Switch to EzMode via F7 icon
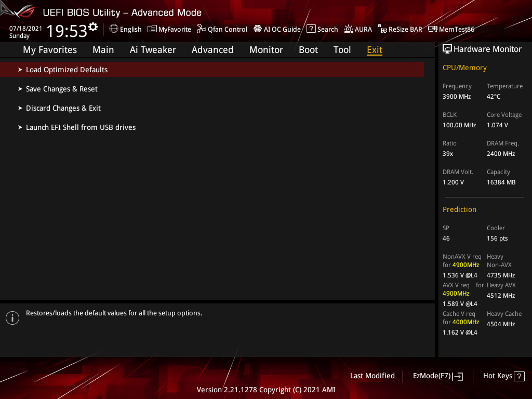532x399 pixels. point(437,376)
